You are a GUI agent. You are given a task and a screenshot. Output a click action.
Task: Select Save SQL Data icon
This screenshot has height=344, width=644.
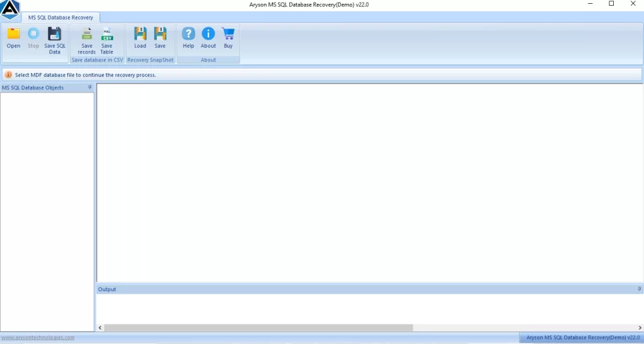click(x=55, y=40)
